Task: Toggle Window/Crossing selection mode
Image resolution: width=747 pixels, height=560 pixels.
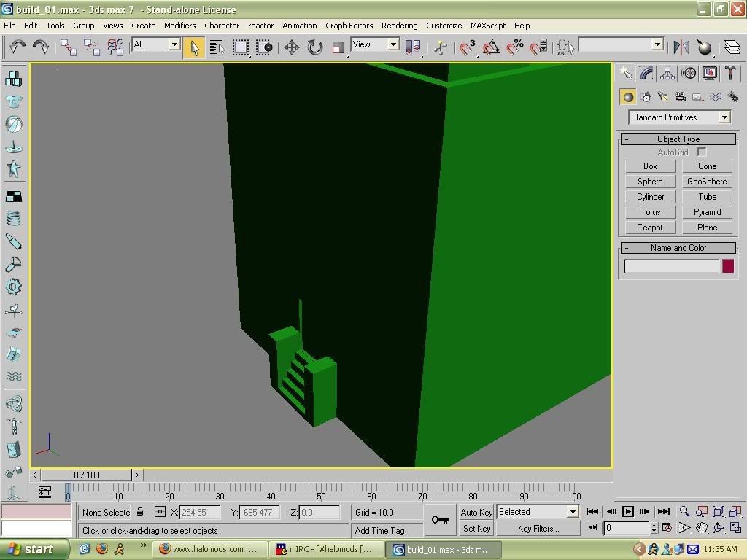Action: [264, 47]
